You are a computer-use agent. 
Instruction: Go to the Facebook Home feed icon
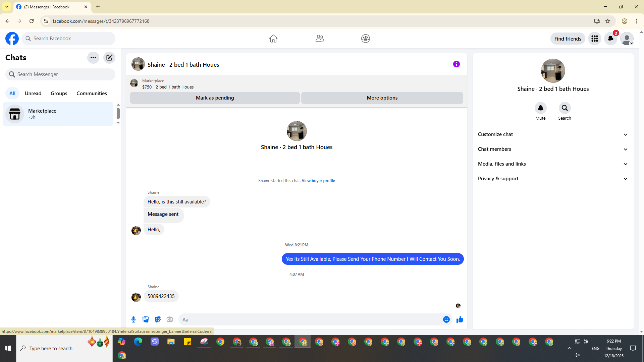273,39
